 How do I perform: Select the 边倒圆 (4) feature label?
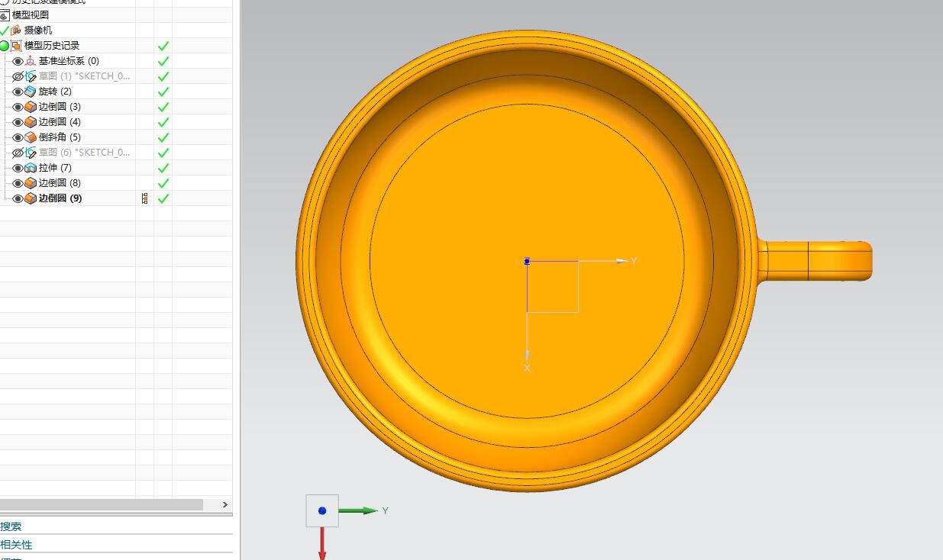tap(60, 122)
